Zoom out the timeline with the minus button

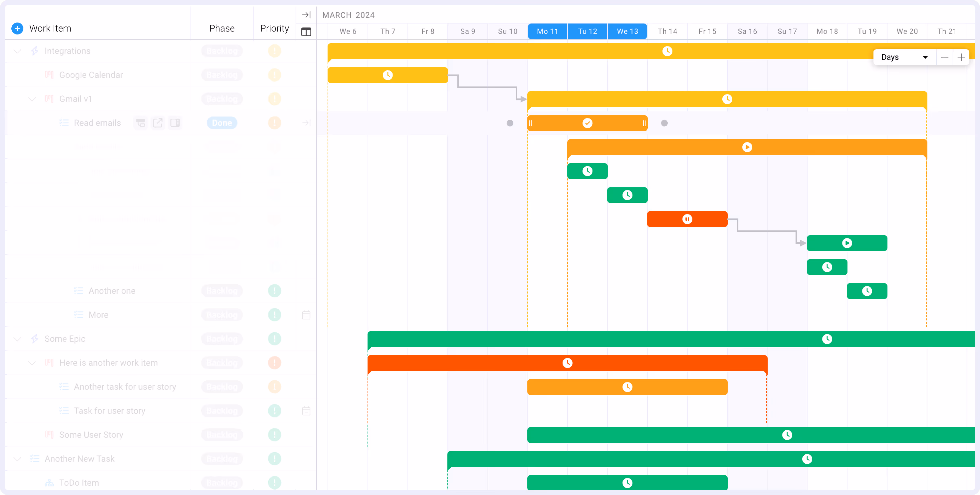[944, 57]
